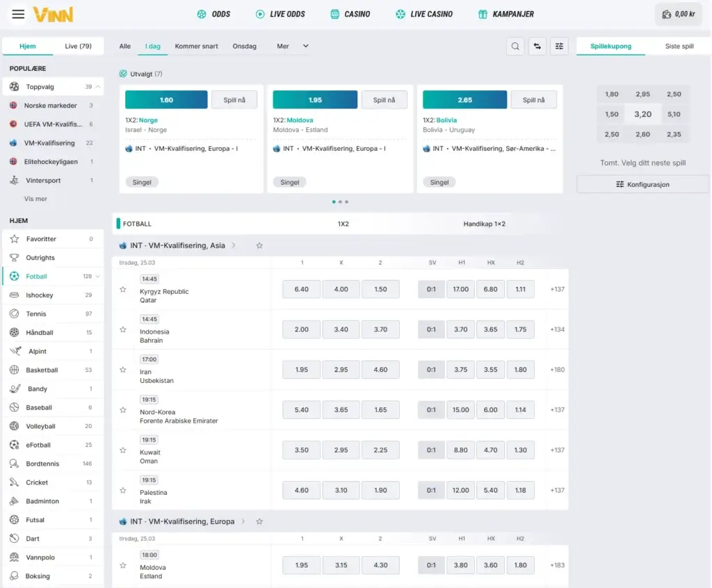Open the Siste spill tab
Viewport: 712px width, 588px height.
coord(679,46)
